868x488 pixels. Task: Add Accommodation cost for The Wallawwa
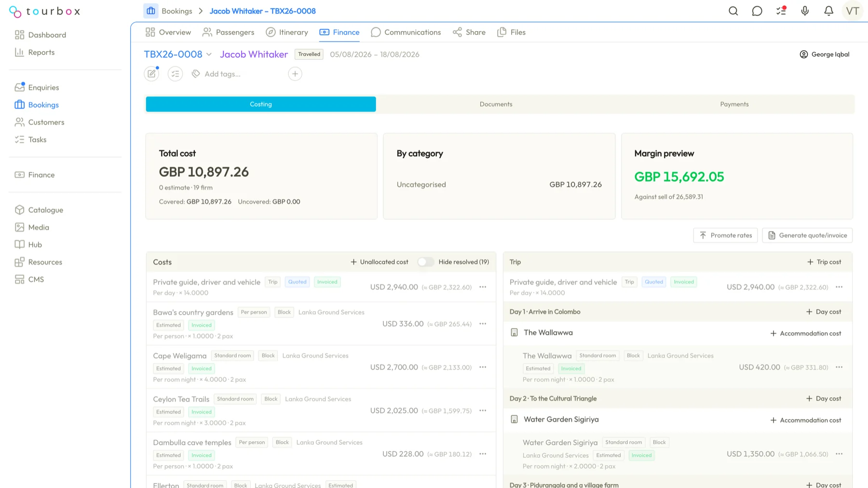tap(805, 333)
